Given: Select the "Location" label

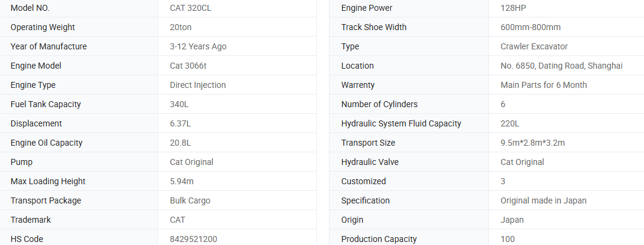Looking at the screenshot, I should click(x=357, y=66).
